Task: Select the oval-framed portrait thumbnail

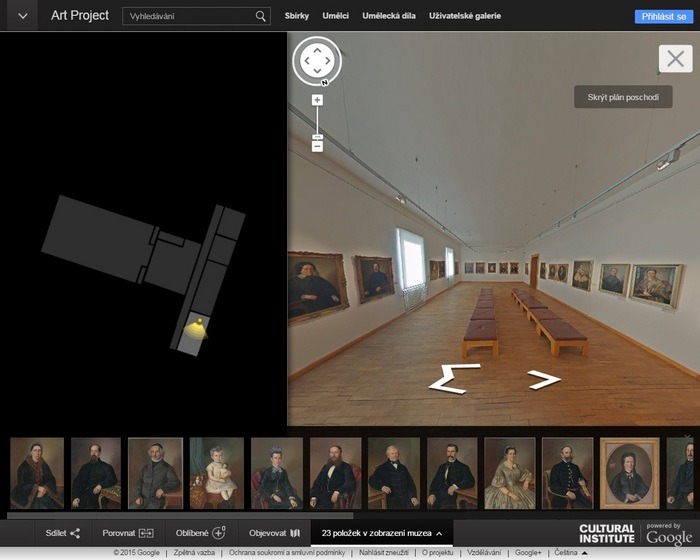Action: tap(629, 473)
